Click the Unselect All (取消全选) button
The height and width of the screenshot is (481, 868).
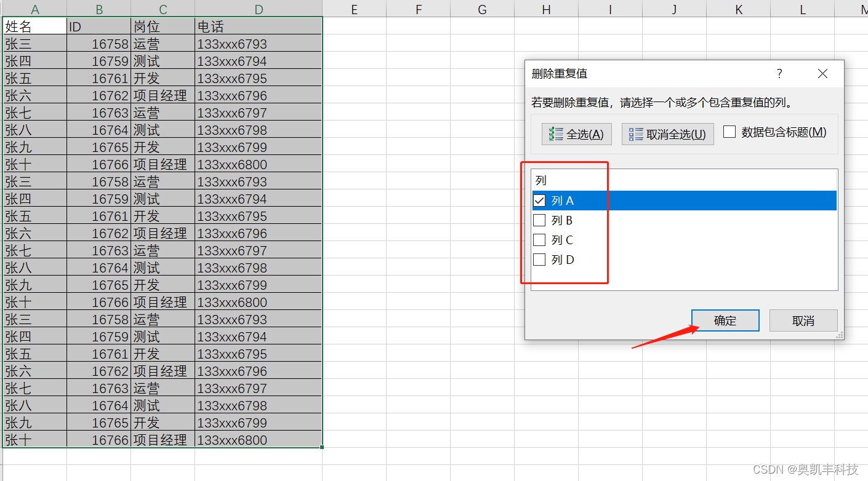click(x=667, y=133)
